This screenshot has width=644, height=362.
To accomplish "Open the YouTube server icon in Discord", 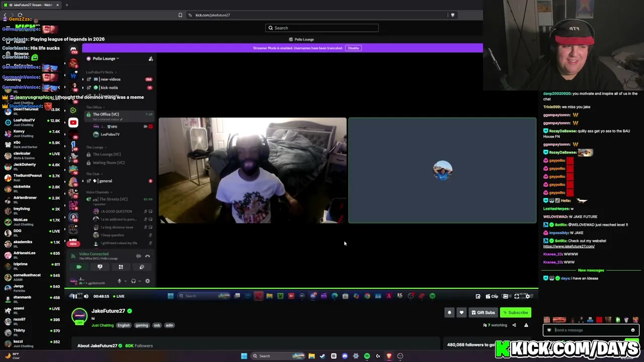I will (73, 122).
